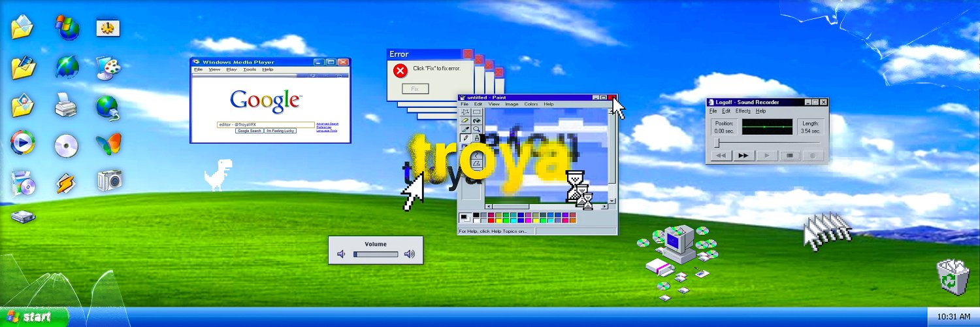The image size is (980, 327).
Task: Open the silver CD disc desktop icon
Action: click(67, 145)
